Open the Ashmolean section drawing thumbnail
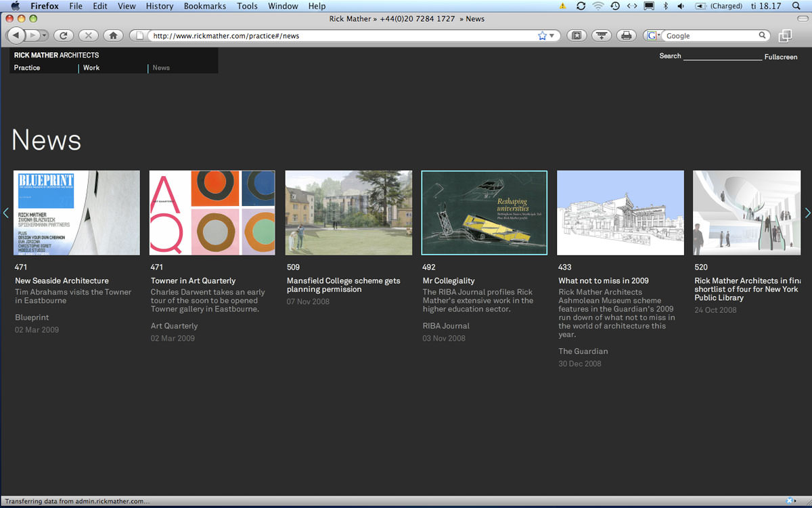 point(621,213)
